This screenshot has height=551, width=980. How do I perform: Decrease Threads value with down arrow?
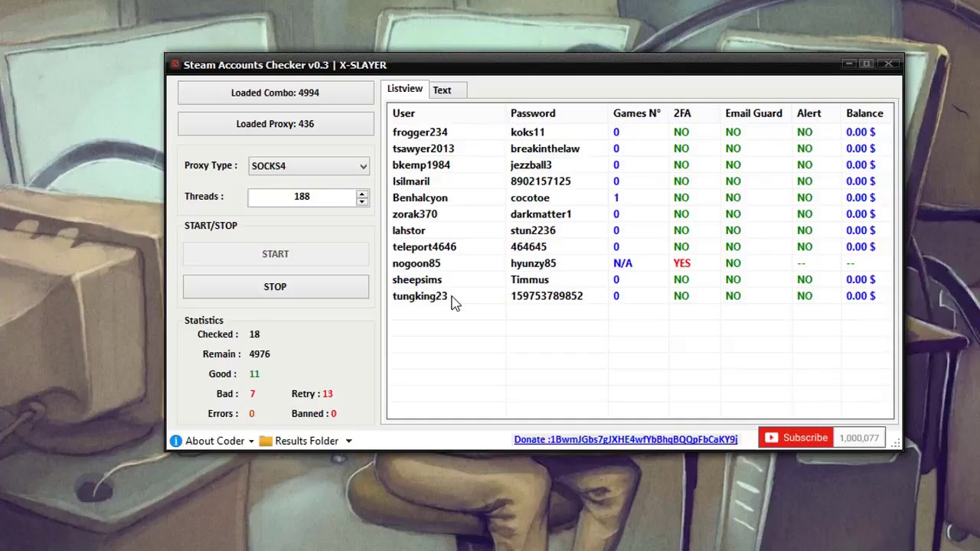[x=362, y=201]
